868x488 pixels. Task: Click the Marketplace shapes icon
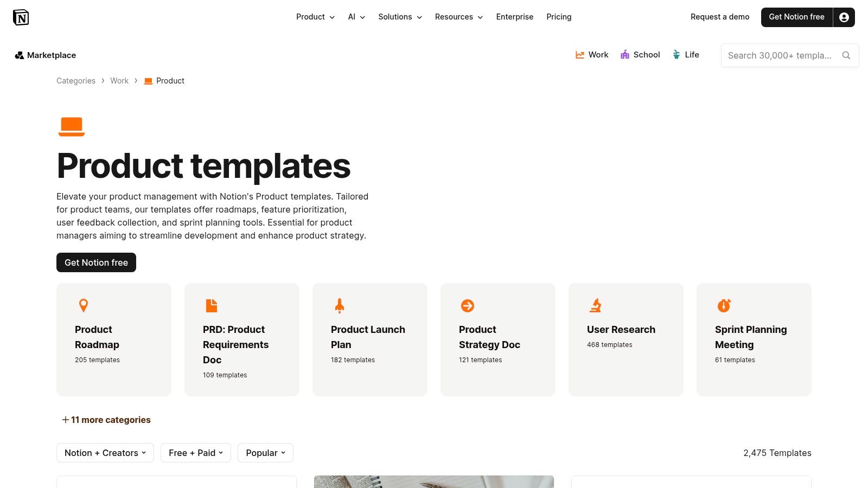tap(19, 55)
